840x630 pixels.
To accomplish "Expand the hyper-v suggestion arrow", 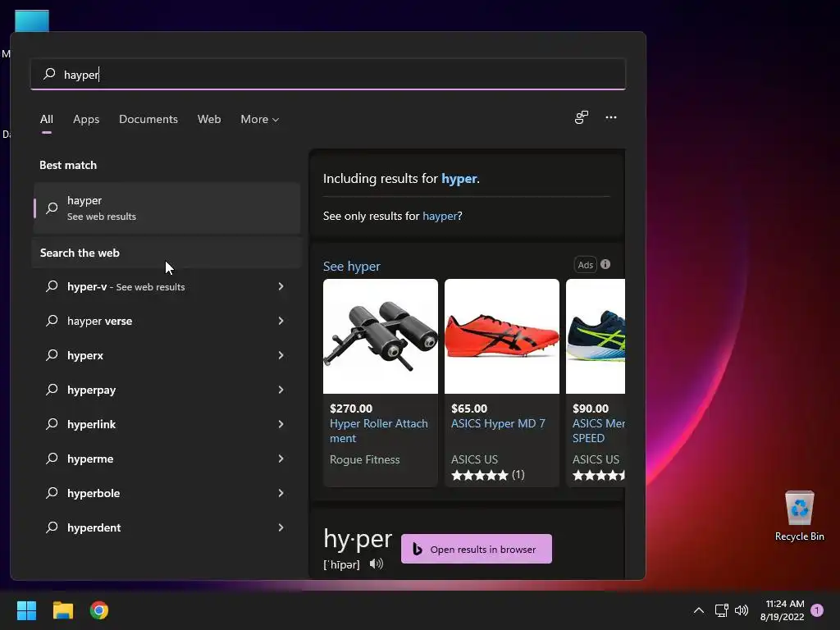I will [281, 286].
